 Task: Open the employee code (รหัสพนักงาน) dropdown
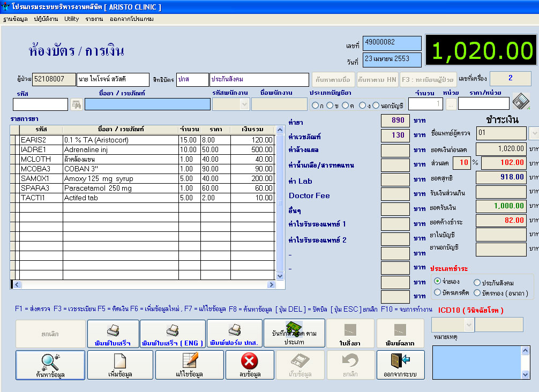pyautogui.click(x=245, y=104)
